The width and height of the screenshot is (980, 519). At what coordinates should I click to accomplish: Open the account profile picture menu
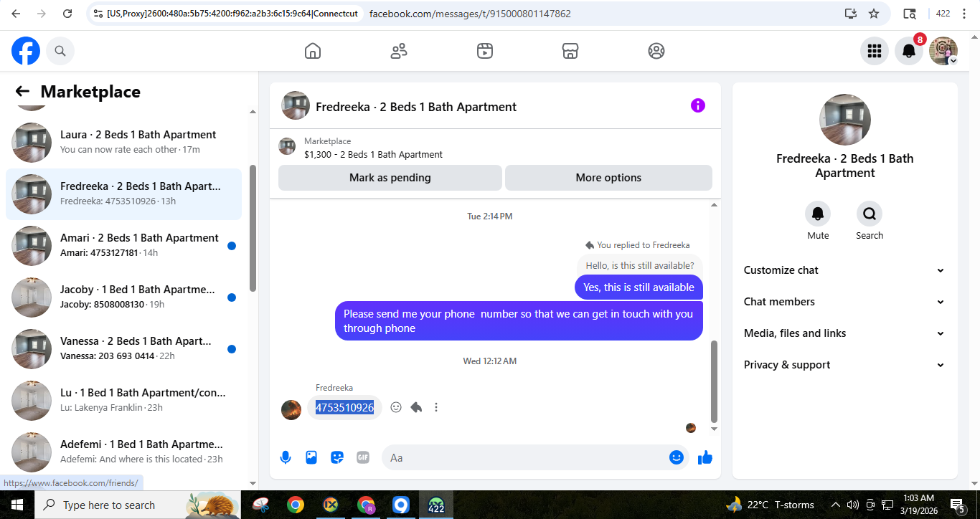tap(943, 51)
